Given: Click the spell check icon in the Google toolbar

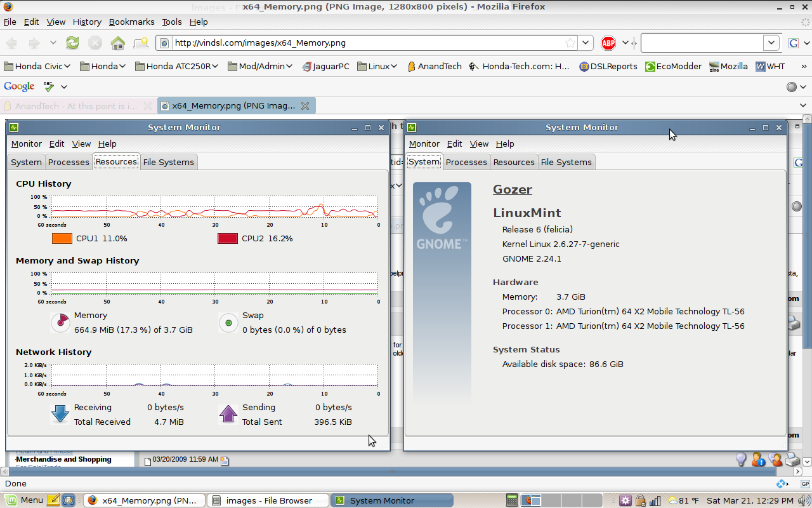Looking at the screenshot, I should tap(49, 86).
